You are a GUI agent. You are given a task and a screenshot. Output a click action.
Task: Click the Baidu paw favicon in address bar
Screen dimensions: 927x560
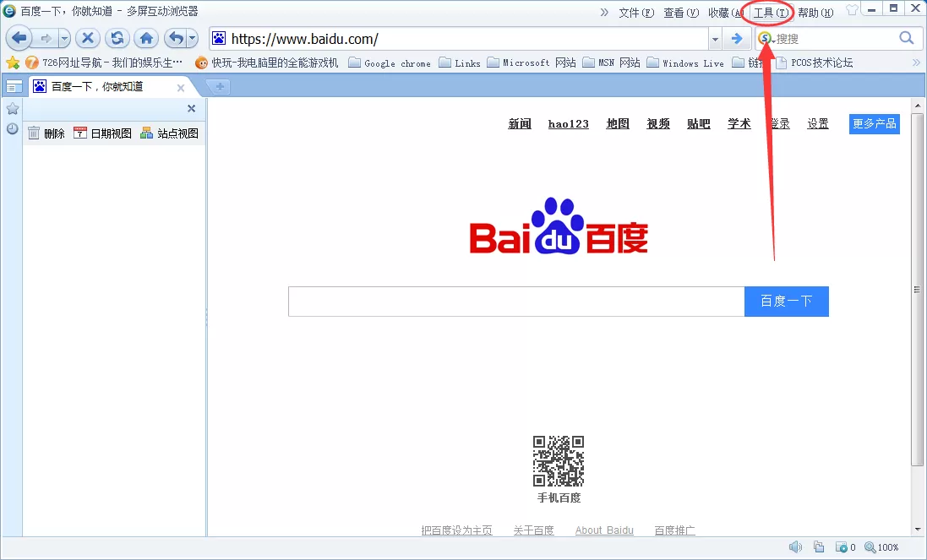point(219,38)
